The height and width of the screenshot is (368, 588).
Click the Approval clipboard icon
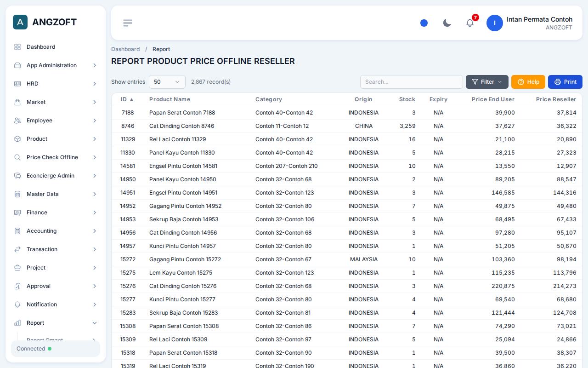[17, 286]
